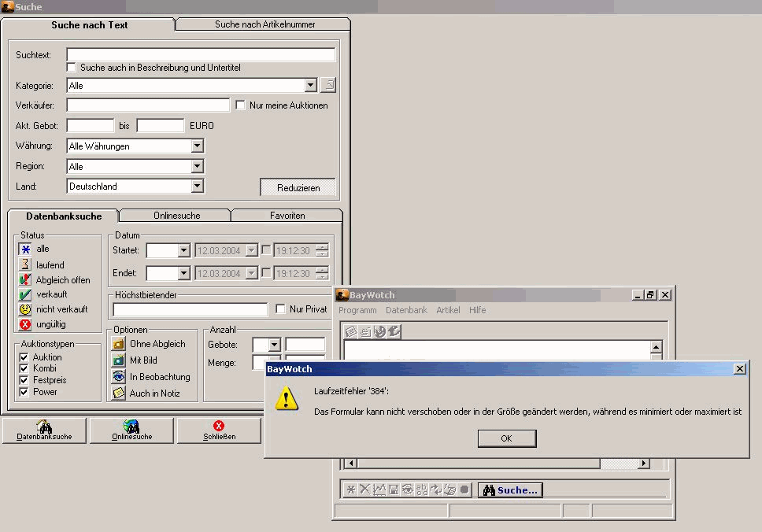Click the X delete icon in BayWotch bottom toolbar
The height and width of the screenshot is (532, 762).
click(x=364, y=490)
